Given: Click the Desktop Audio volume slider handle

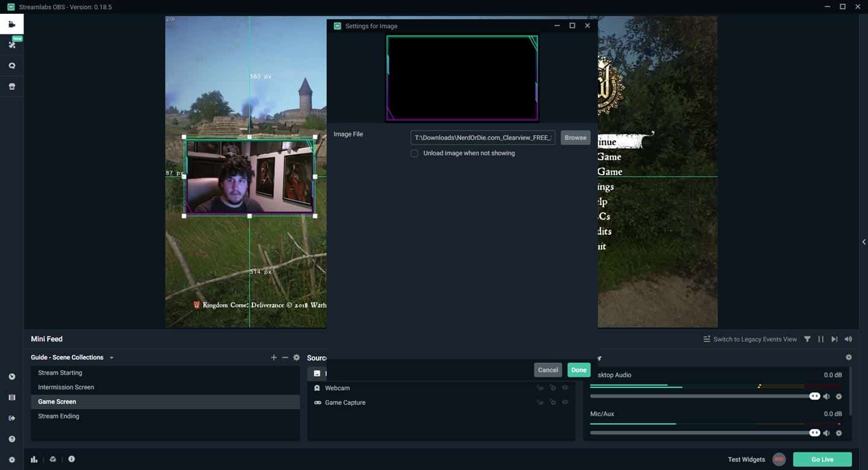Looking at the screenshot, I should (814, 396).
